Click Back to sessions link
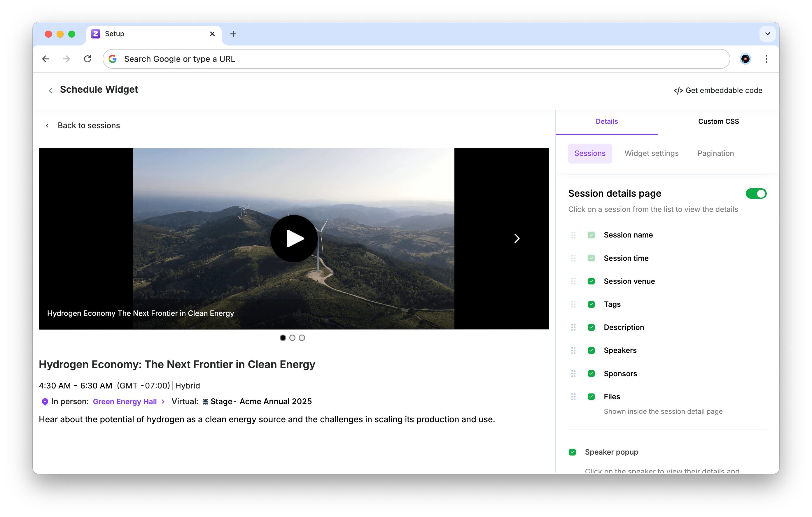812x517 pixels. click(x=88, y=126)
